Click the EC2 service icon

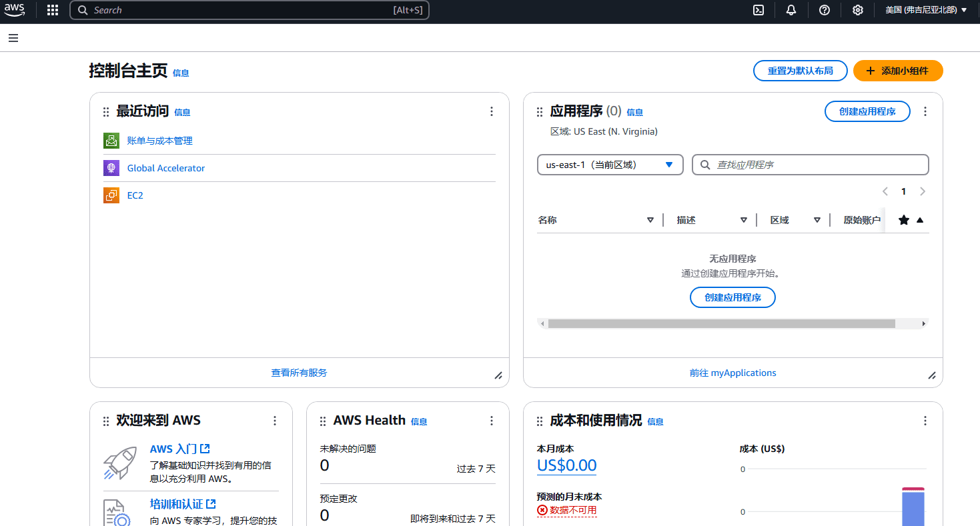point(111,195)
